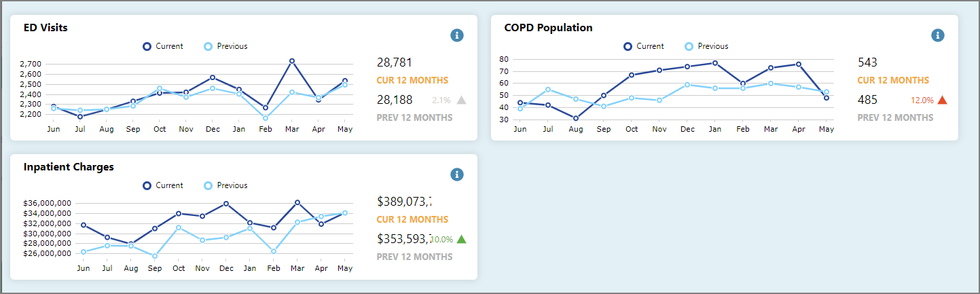This screenshot has width=980, height=294.
Task: Select COPD current data point for August
Action: click(576, 118)
